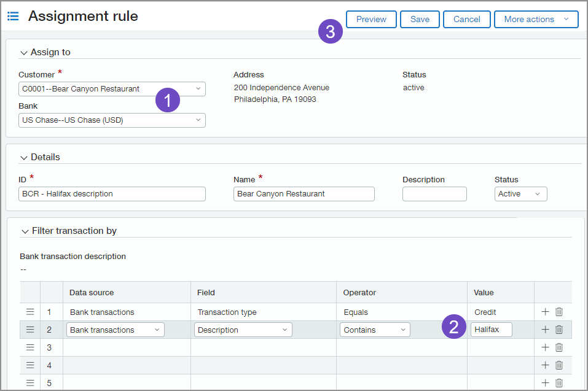Open the More actions menu

(x=536, y=19)
